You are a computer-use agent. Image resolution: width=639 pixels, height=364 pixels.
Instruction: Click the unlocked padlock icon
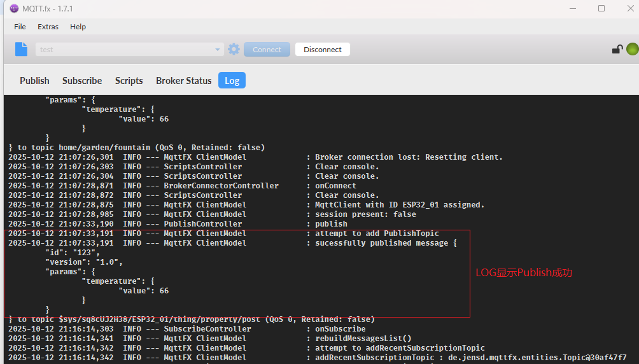coord(617,50)
